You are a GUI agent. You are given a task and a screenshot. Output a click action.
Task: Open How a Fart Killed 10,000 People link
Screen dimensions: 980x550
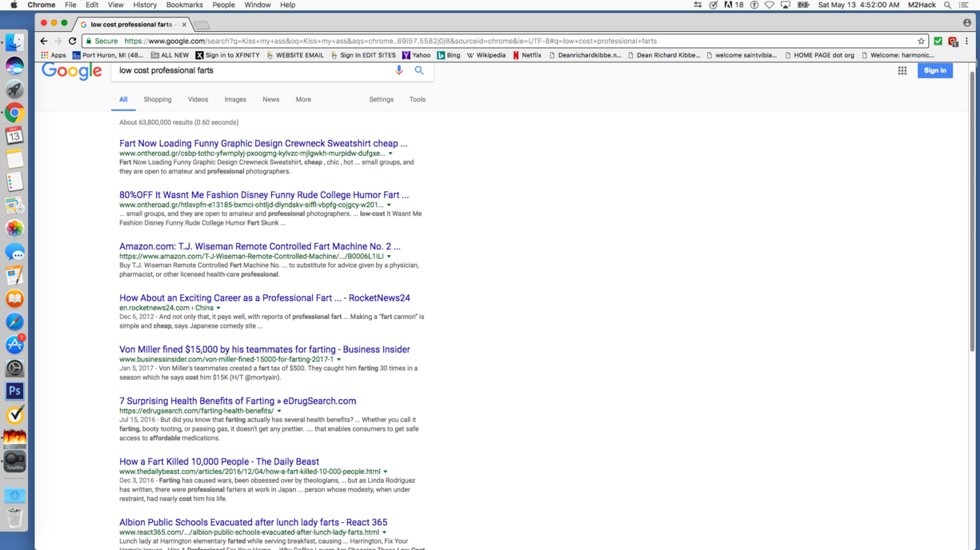coord(219,462)
